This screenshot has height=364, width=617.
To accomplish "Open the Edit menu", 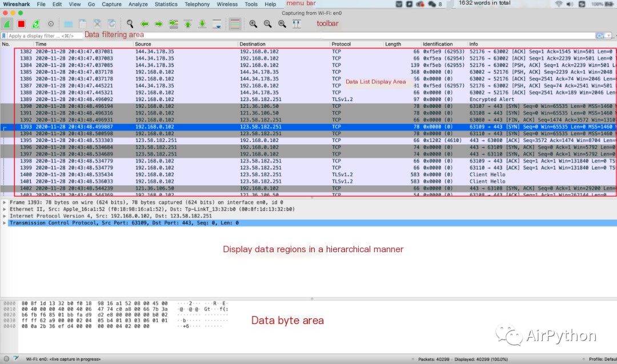I will click(x=57, y=4).
